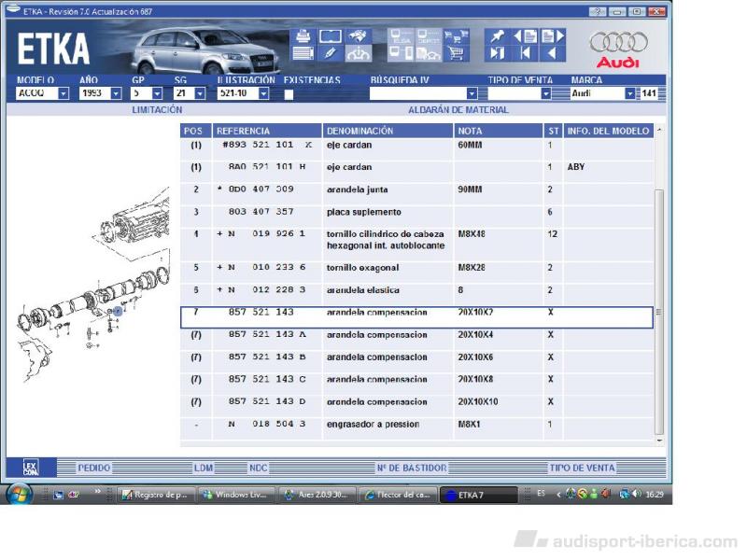The height and width of the screenshot is (560, 747).
Task: Toggle the Existencias checkbox
Action: (289, 94)
